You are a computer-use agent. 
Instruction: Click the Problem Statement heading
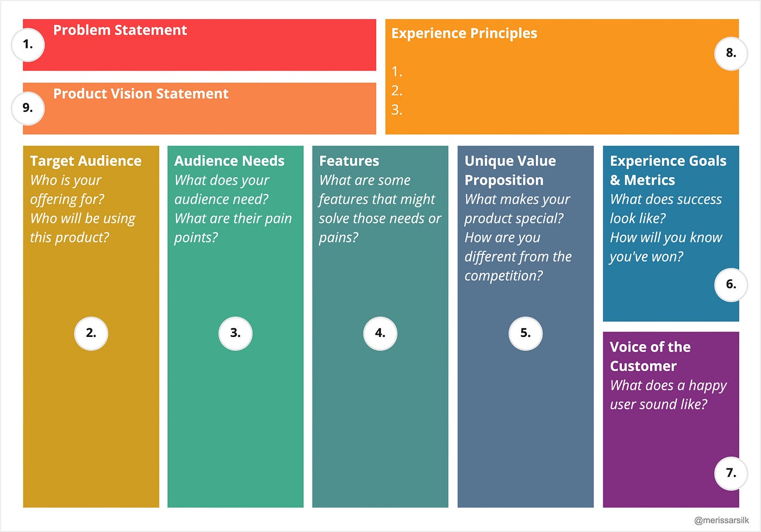pyautogui.click(x=120, y=30)
